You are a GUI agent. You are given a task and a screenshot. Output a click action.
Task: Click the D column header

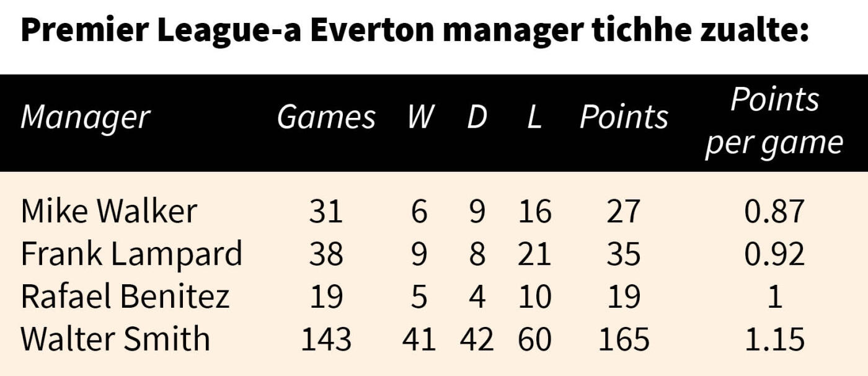coord(477,117)
